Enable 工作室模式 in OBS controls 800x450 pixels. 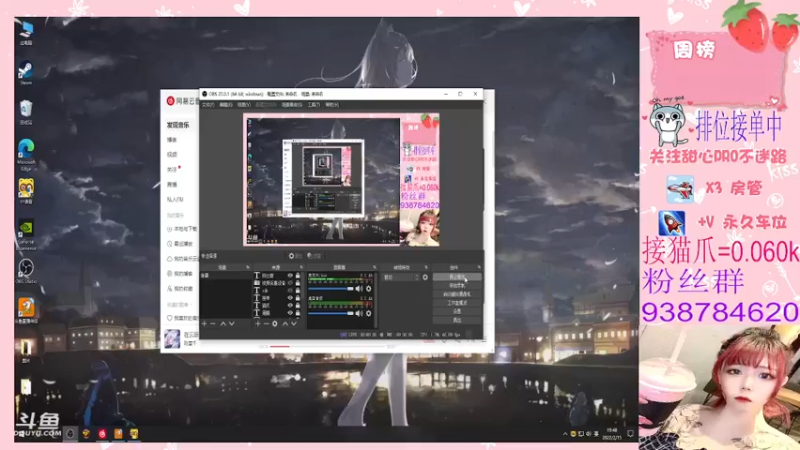(457, 303)
